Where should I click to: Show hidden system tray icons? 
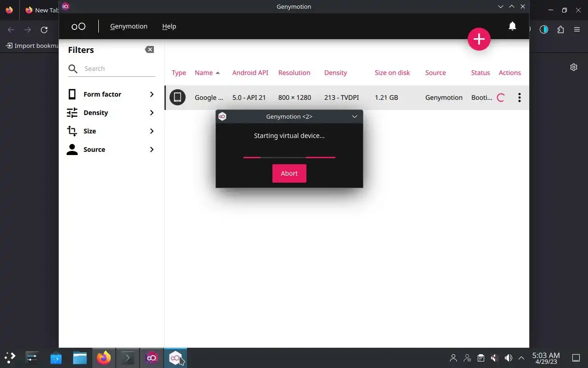pos(521,358)
